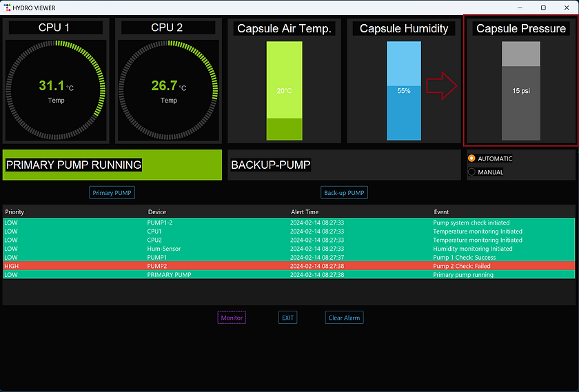Click the Capsule Air Temp. title label
Viewport: 579px width, 392px height.
tap(284, 28)
